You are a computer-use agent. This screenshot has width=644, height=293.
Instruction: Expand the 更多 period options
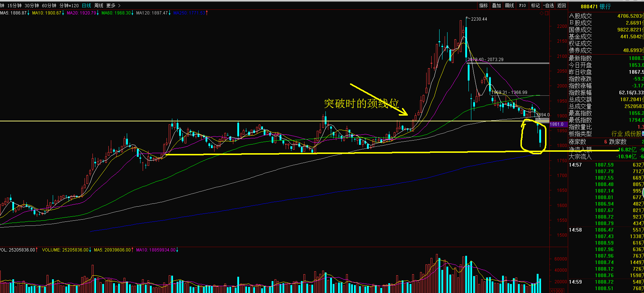click(113, 5)
